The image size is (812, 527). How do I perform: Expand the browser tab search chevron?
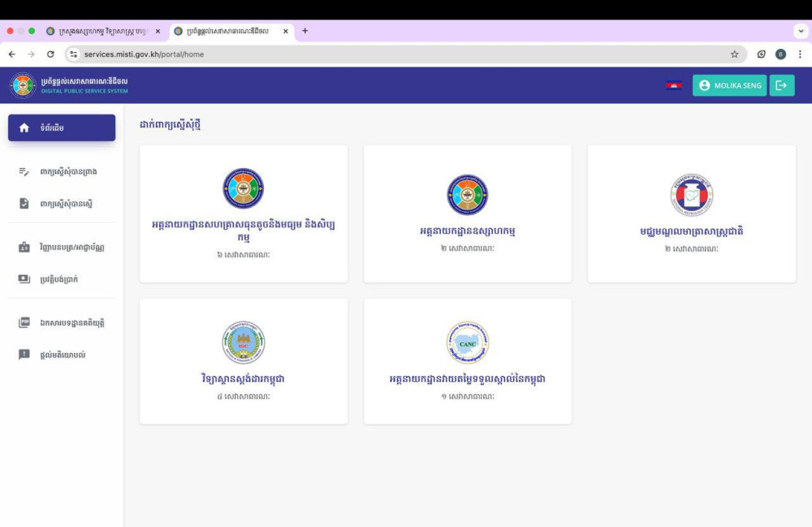tap(801, 31)
